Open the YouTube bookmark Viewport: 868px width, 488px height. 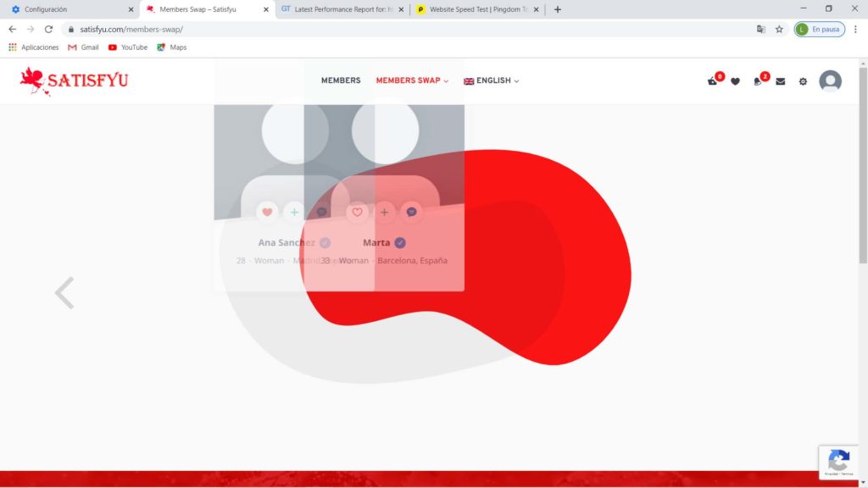tap(128, 47)
